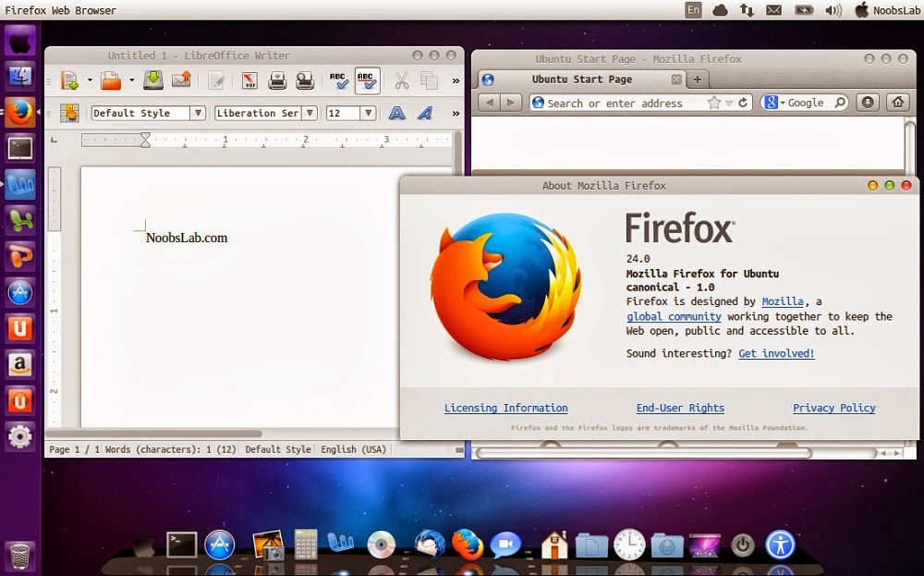
Task: Open Terminal from the left launcher
Action: pyautogui.click(x=20, y=149)
